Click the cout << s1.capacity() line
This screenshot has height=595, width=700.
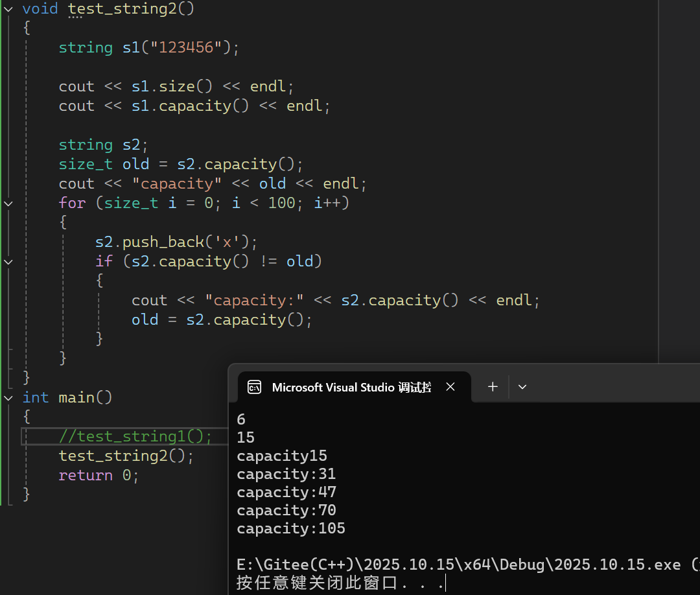tap(194, 106)
